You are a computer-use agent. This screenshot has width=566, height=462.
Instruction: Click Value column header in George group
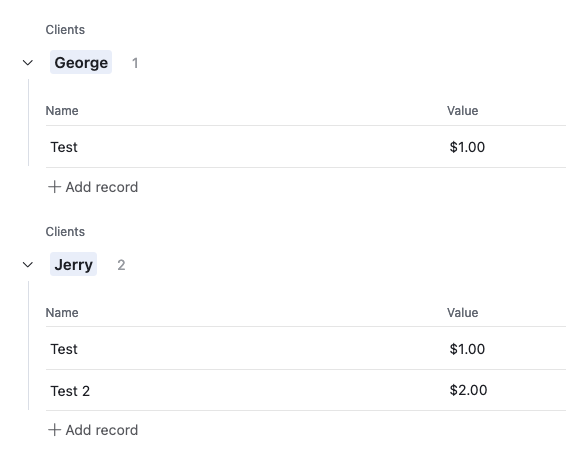pyautogui.click(x=462, y=110)
